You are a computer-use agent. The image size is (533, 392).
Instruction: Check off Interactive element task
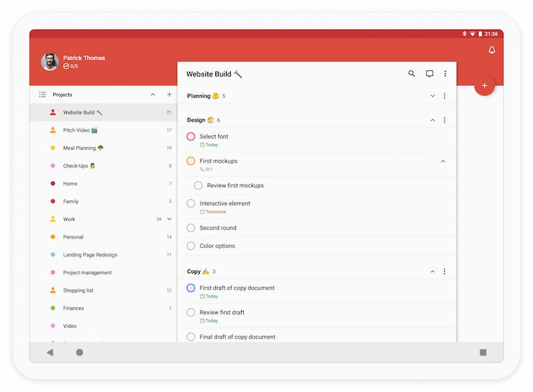tap(190, 204)
